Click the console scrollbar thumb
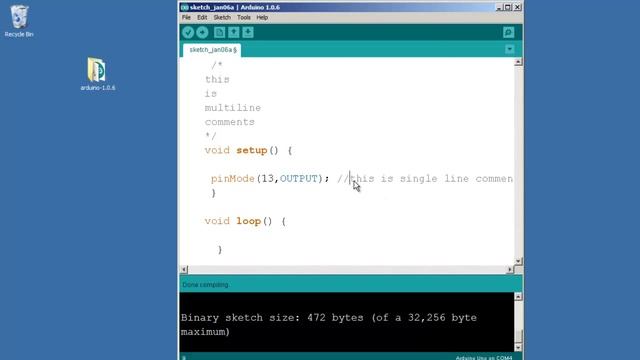The height and width of the screenshot is (360, 640). point(518,337)
